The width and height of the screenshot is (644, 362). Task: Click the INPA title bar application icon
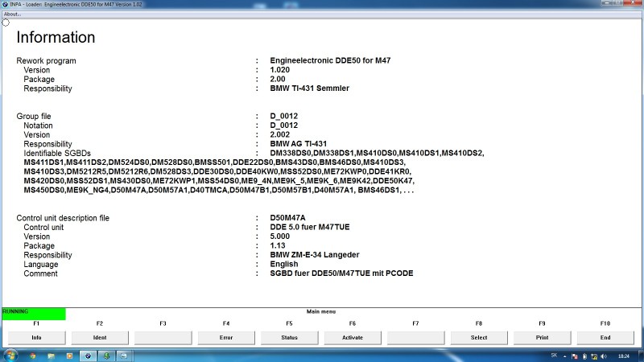(x=5, y=4)
